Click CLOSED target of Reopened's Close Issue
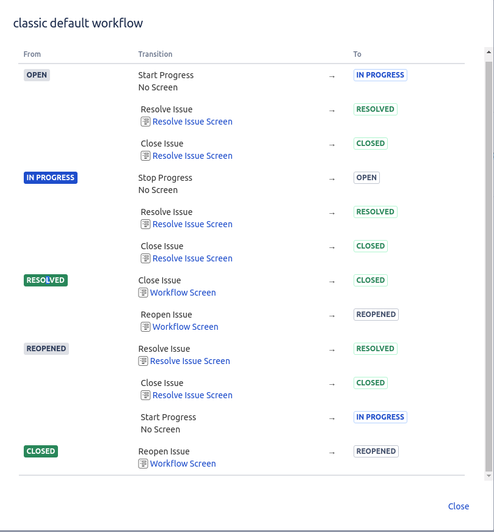 pos(370,383)
